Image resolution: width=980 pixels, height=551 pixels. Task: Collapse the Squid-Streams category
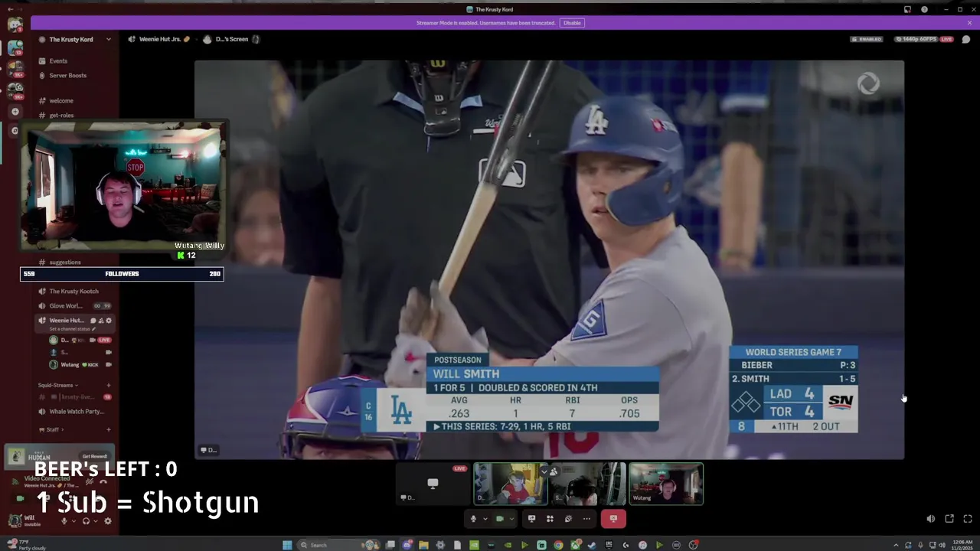(58, 385)
